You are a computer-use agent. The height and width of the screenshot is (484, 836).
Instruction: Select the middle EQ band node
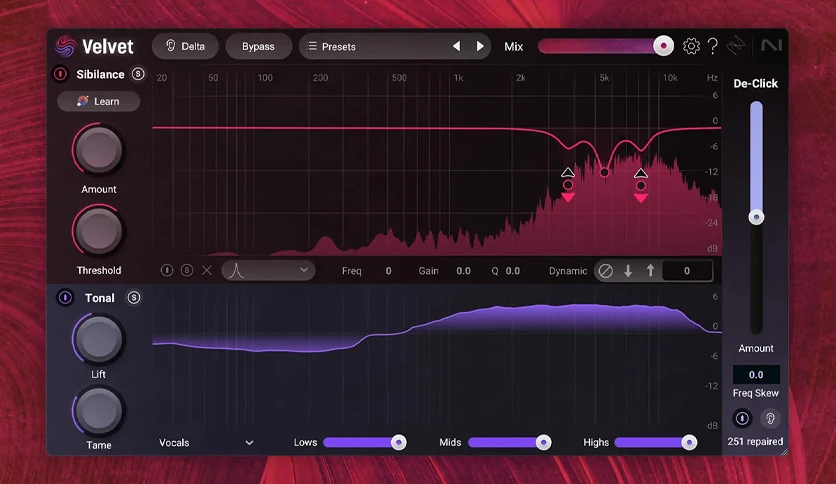(604, 172)
